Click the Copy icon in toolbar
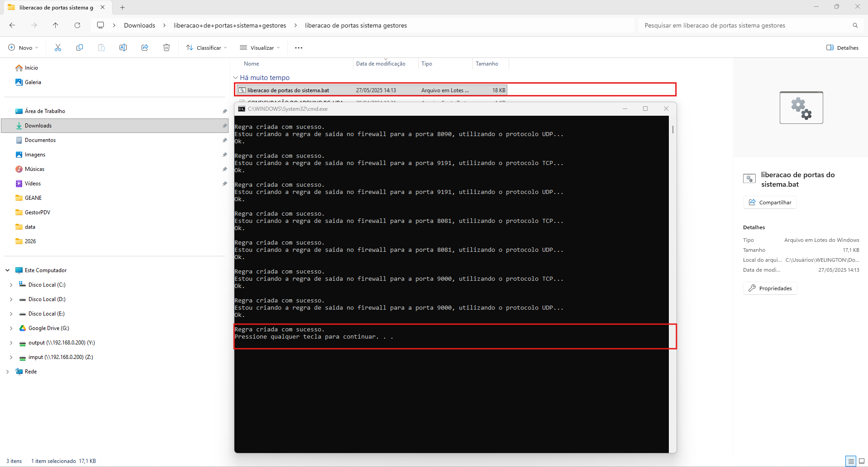 click(80, 47)
